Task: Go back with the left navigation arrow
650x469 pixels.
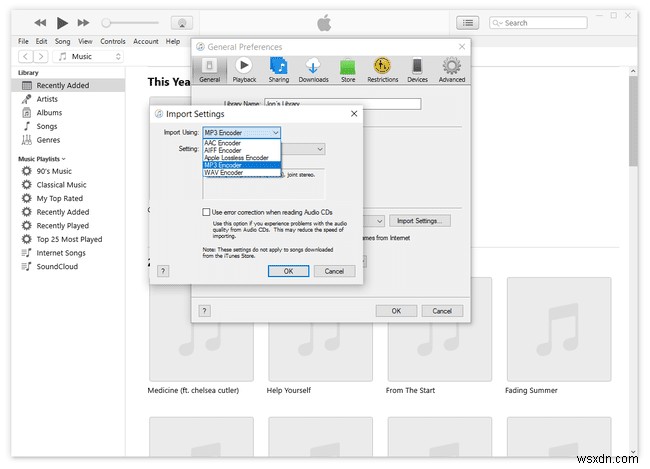Action: [26, 56]
